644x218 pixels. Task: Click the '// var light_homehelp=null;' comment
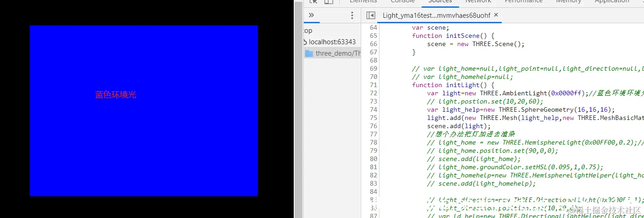462,77
